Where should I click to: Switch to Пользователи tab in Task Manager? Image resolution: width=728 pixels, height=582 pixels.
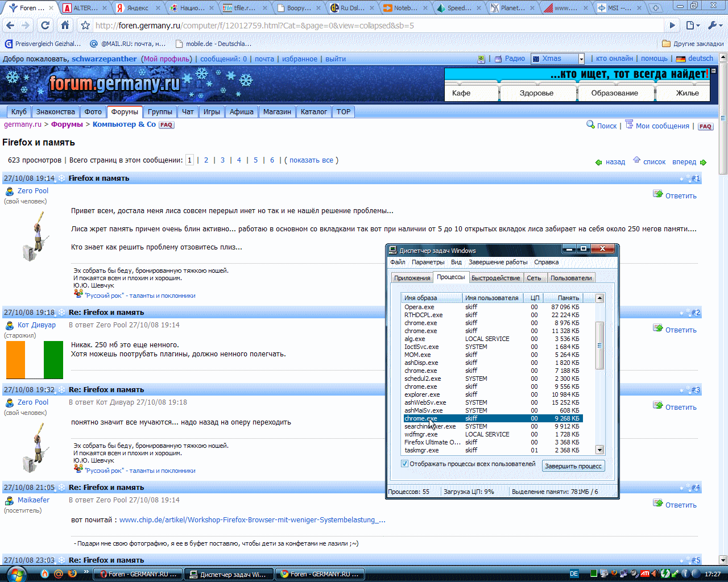click(x=571, y=278)
